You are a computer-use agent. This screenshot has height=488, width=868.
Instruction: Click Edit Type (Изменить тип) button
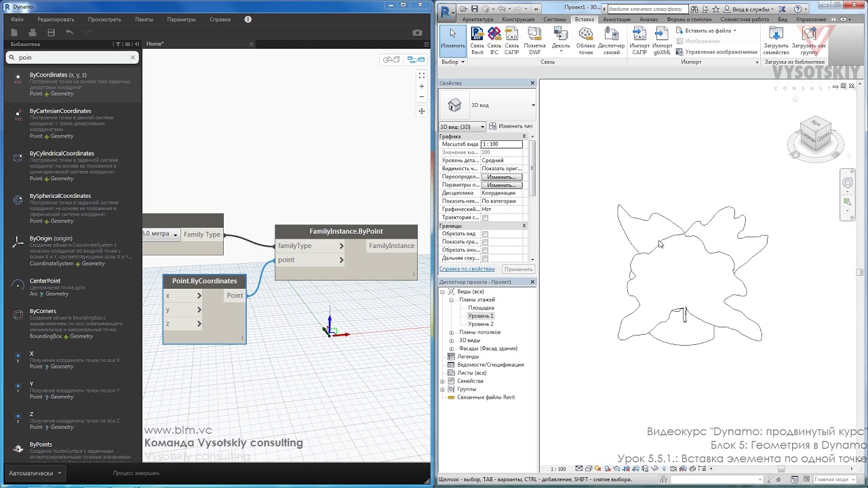tap(511, 127)
